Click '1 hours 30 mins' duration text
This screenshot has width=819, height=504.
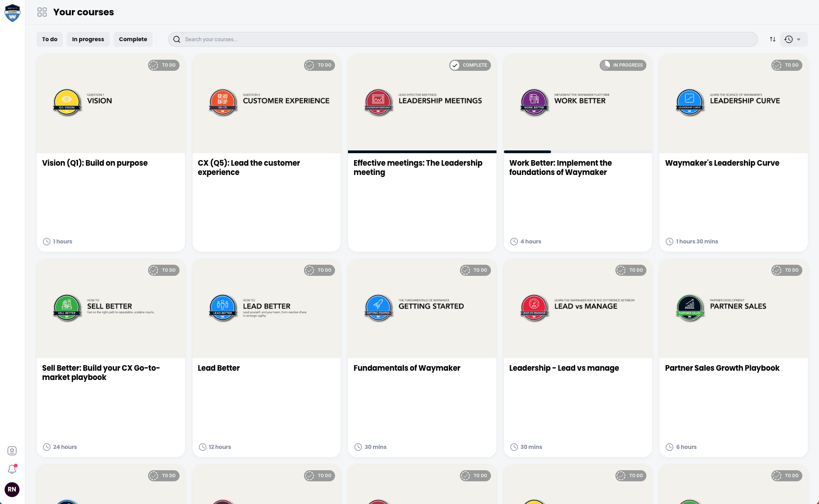(x=697, y=242)
